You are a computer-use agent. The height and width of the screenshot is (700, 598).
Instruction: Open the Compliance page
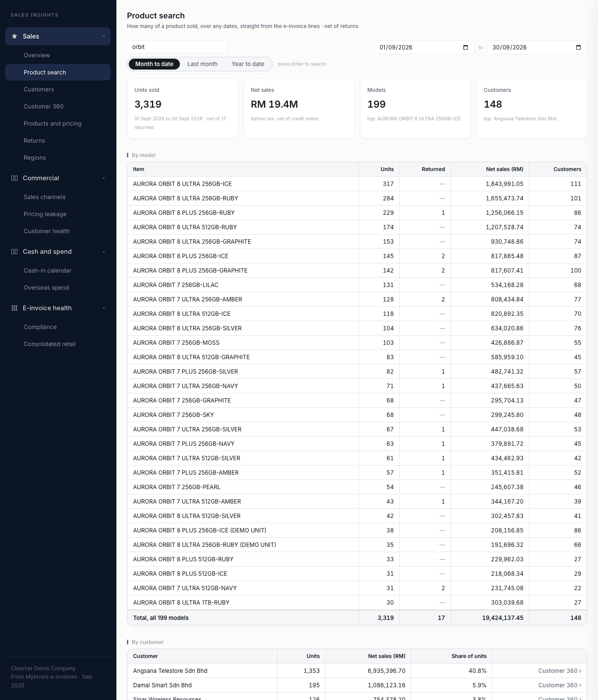(x=58, y=327)
